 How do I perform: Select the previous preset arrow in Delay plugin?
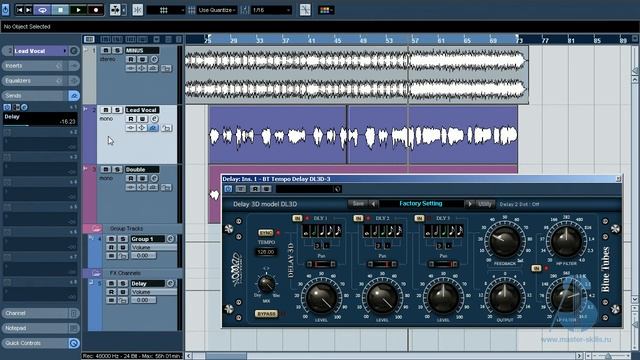coord(373,204)
